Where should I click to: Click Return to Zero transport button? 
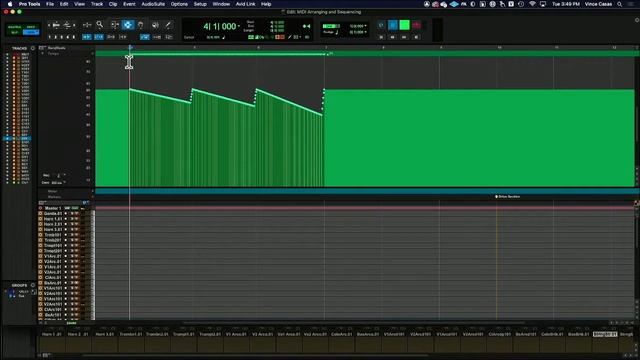pyautogui.click(x=381, y=37)
